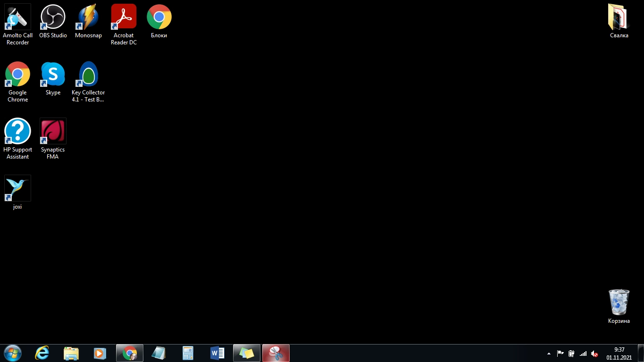Select the OBS Studio desktop icon
Viewport: 644px width, 362px height.
53,21
